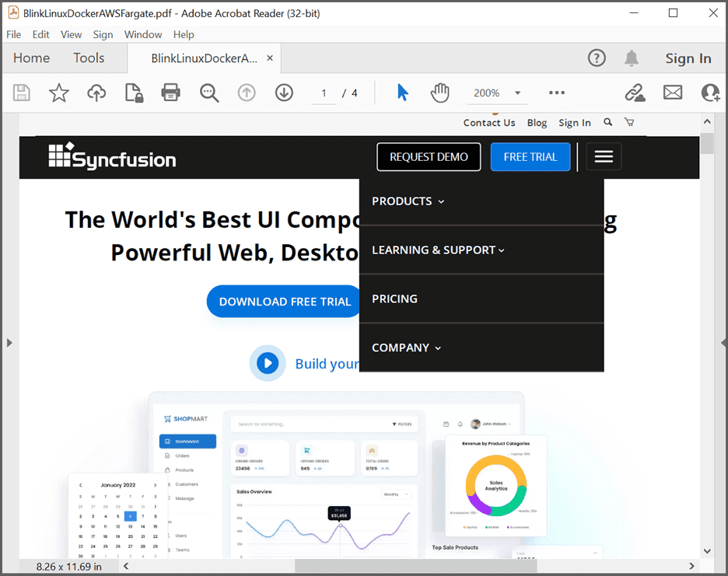Viewport: 728px width, 576px height.
Task: Select the Hand pan tool
Action: coord(440,93)
